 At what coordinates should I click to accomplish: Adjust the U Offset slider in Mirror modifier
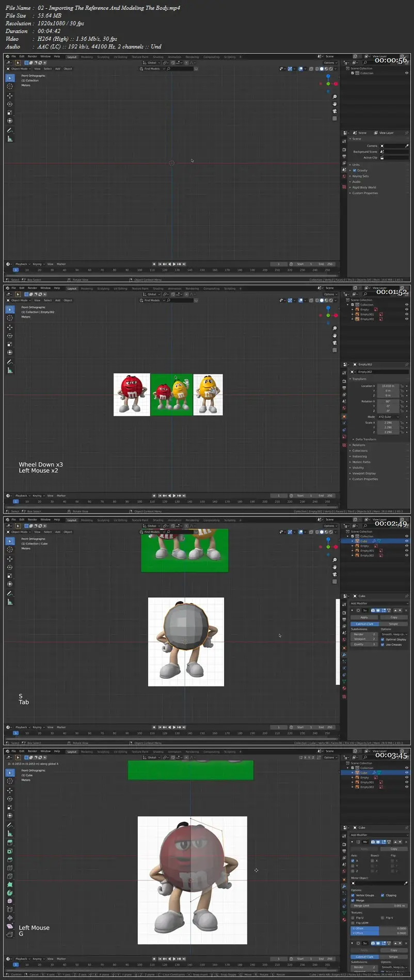click(379, 928)
